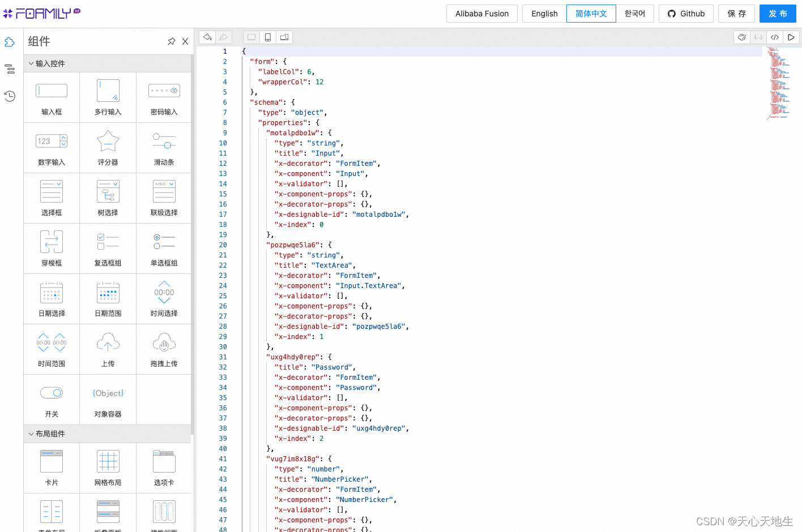Select the 开关 switch component
This screenshot has width=802, height=532.
coord(51,400)
